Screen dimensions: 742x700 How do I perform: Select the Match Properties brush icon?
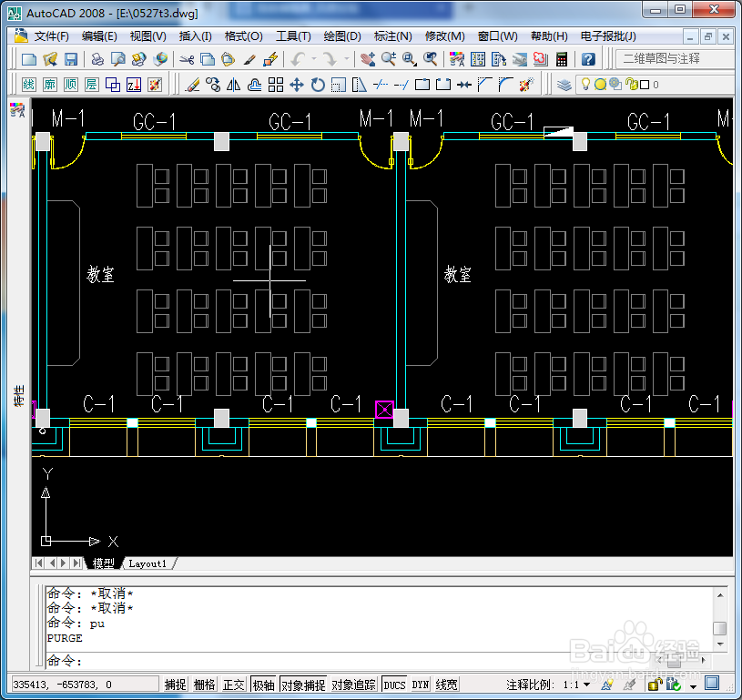(x=249, y=59)
